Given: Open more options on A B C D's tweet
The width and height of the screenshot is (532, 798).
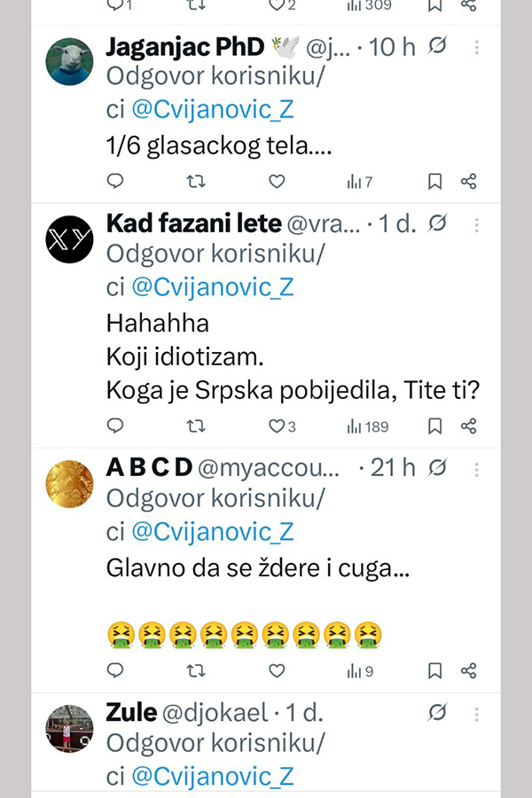Looking at the screenshot, I should click(477, 468).
